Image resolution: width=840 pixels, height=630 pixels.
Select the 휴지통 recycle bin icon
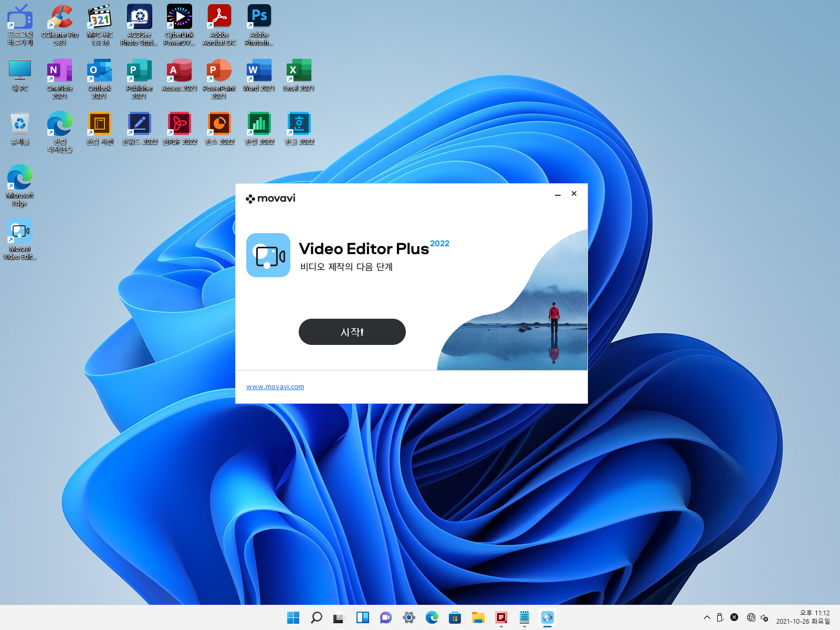20,129
